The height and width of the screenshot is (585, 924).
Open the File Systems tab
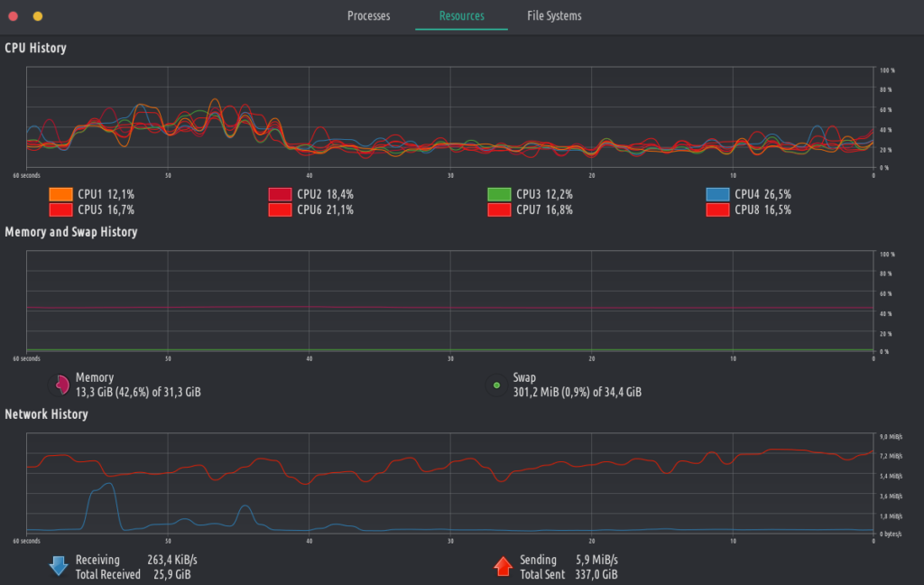pyautogui.click(x=553, y=15)
